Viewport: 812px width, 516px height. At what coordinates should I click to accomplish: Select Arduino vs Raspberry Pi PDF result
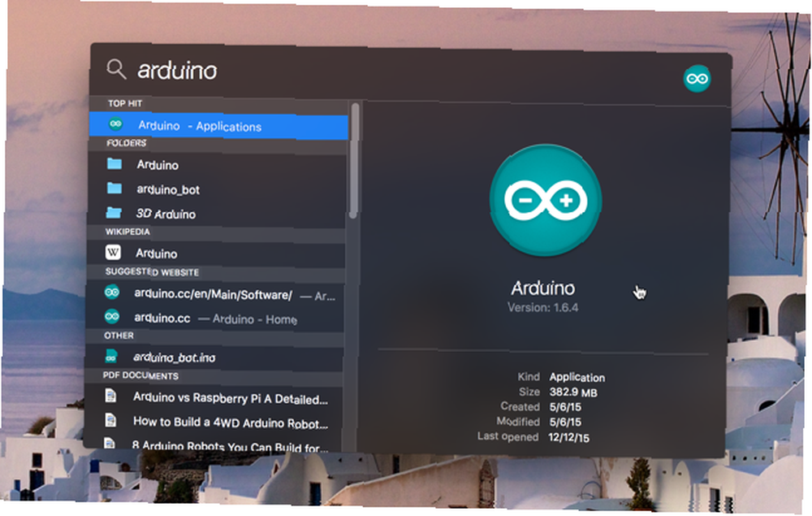click(213, 398)
